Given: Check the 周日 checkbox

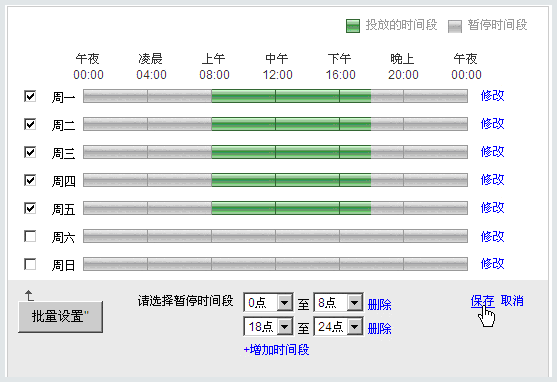Looking at the screenshot, I should pos(30,264).
